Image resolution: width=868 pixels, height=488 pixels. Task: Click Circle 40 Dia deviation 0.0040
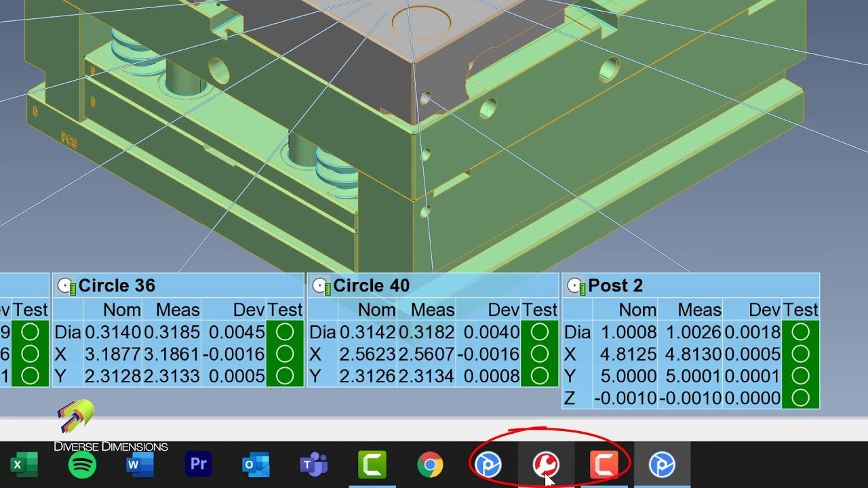click(x=492, y=332)
